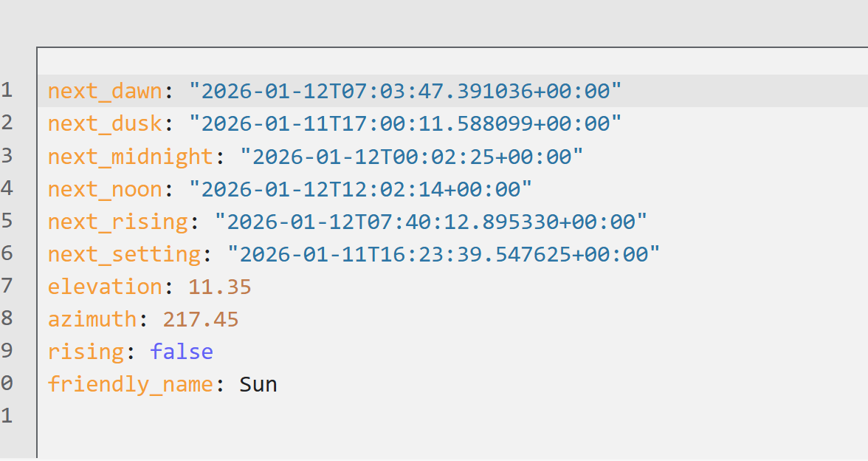Click the false value for rising

click(x=182, y=352)
